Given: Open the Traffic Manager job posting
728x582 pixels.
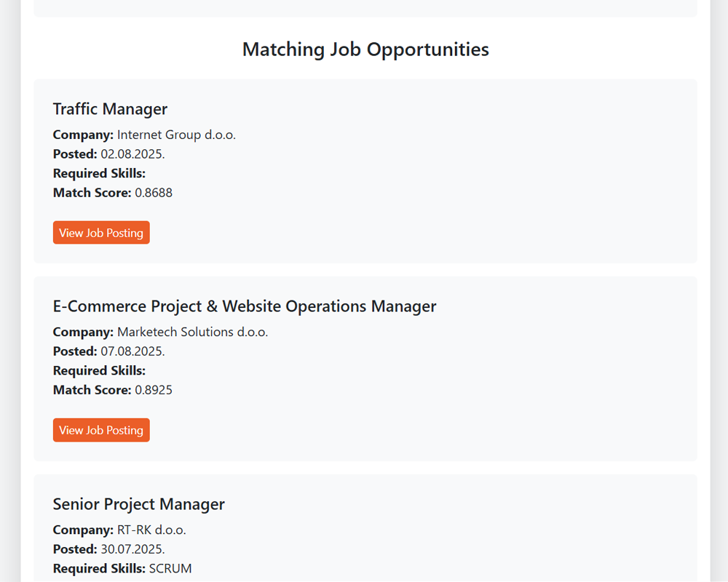Looking at the screenshot, I should point(101,233).
